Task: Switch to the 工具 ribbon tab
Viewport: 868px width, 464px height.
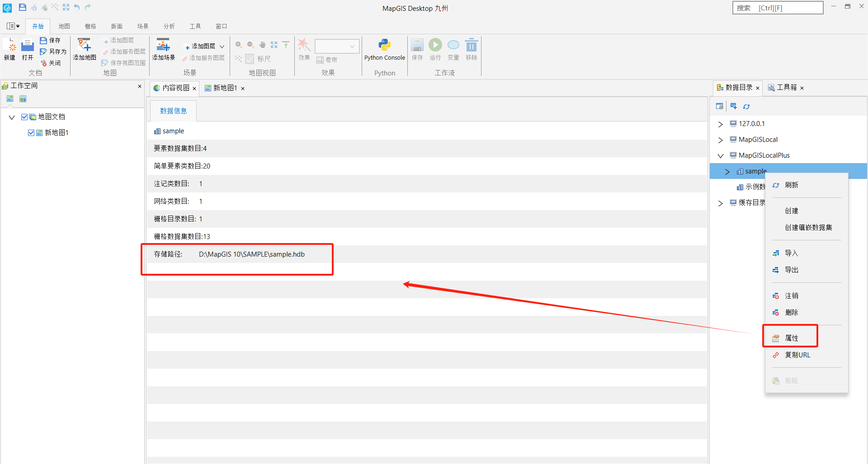Action: 195,26
